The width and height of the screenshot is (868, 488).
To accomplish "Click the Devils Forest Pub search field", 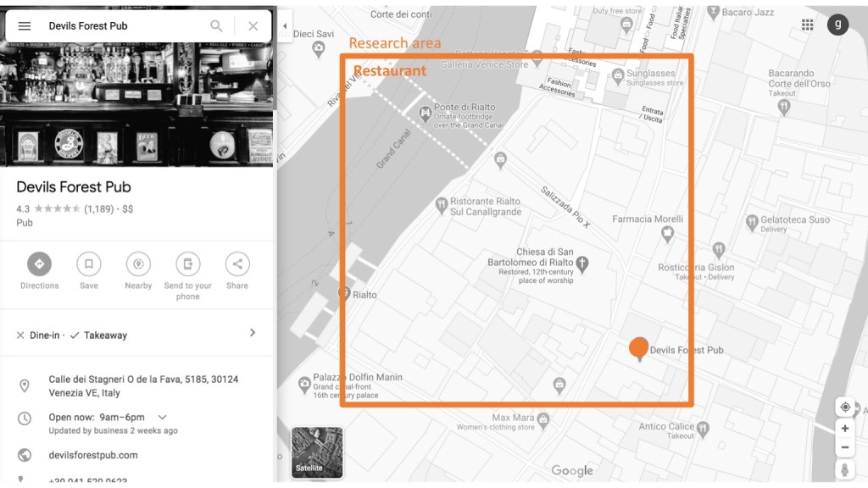I will pos(119,26).
